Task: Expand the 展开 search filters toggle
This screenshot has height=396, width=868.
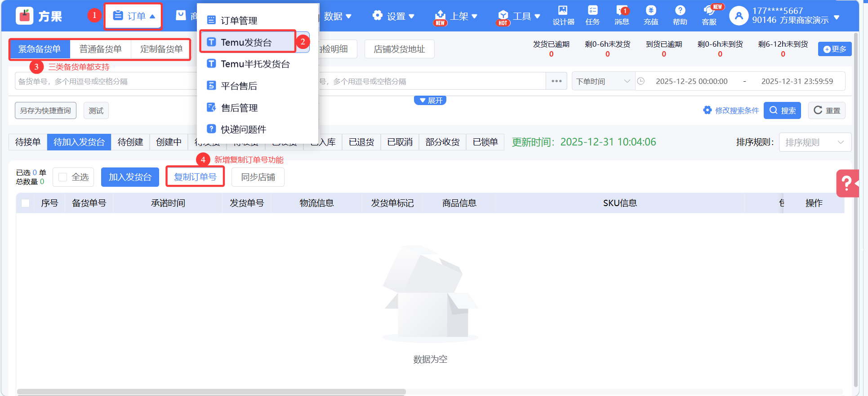Action: pyautogui.click(x=430, y=101)
